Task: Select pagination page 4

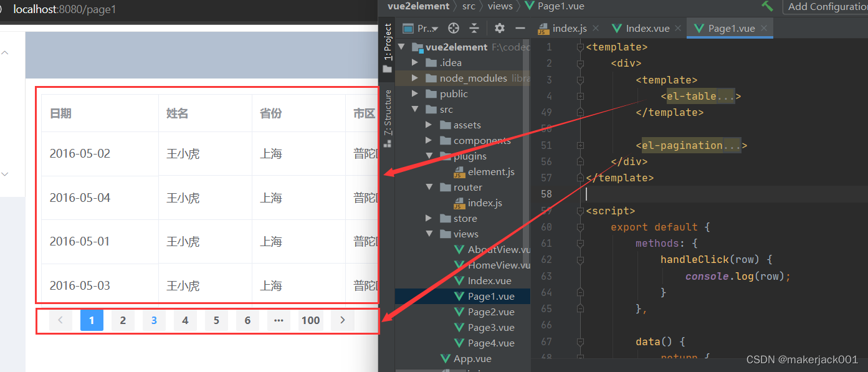Action: [x=185, y=320]
